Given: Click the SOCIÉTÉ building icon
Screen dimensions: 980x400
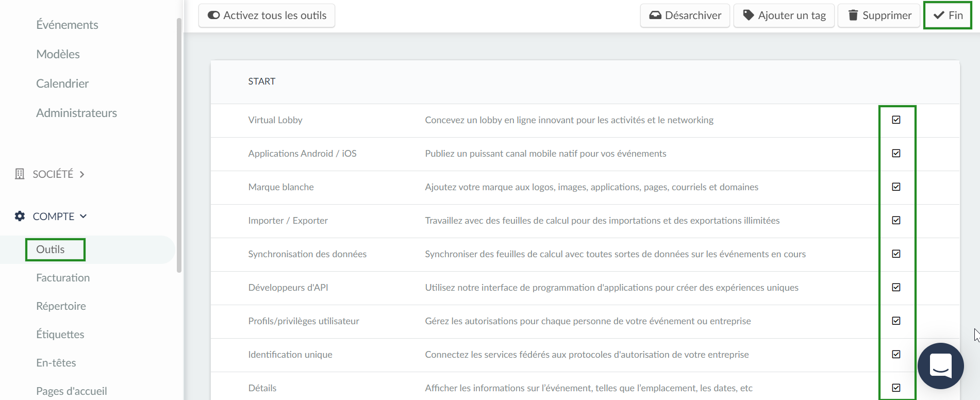Looking at the screenshot, I should click(x=20, y=174).
